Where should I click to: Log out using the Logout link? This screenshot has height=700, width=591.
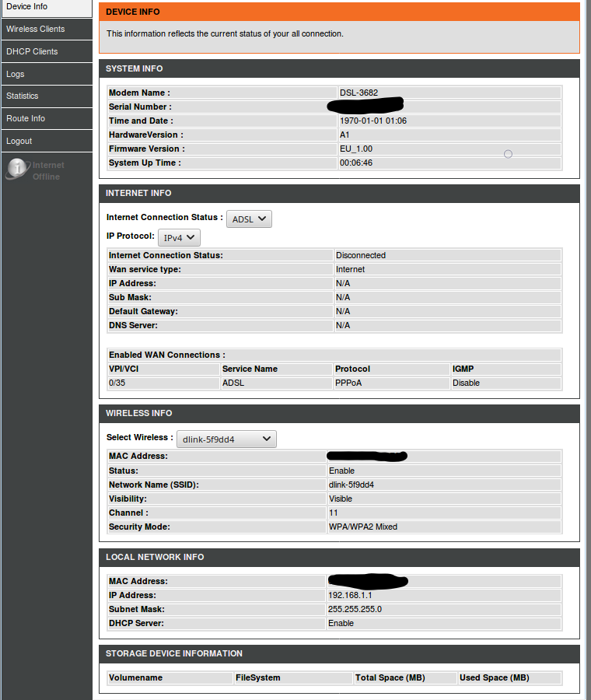pyautogui.click(x=19, y=141)
